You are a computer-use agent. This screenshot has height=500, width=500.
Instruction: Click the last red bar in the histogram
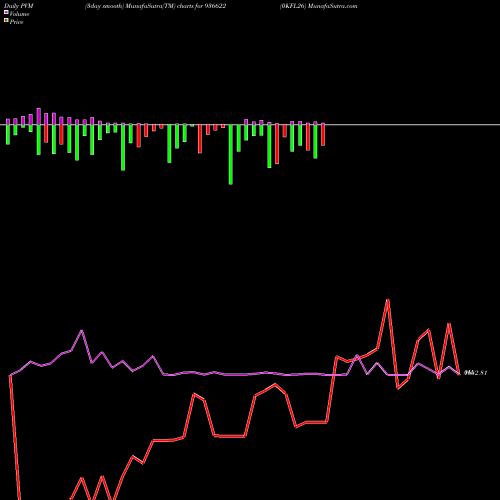coord(323,135)
